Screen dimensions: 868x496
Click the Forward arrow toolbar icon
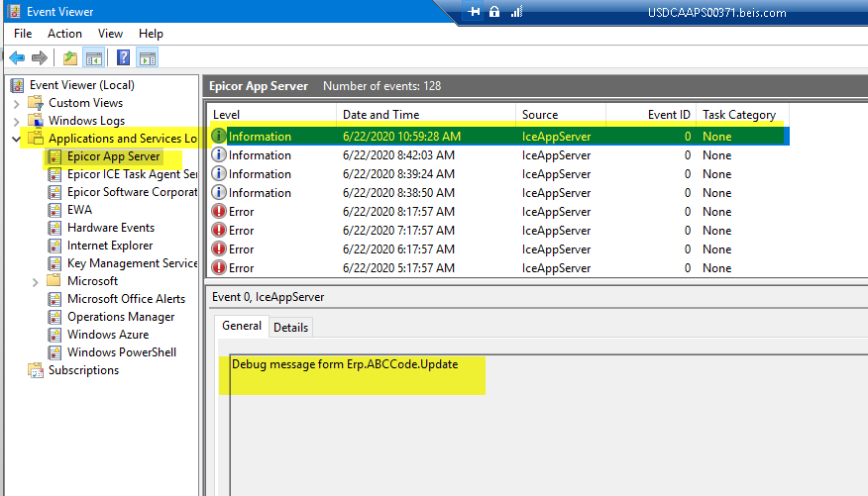pos(40,57)
